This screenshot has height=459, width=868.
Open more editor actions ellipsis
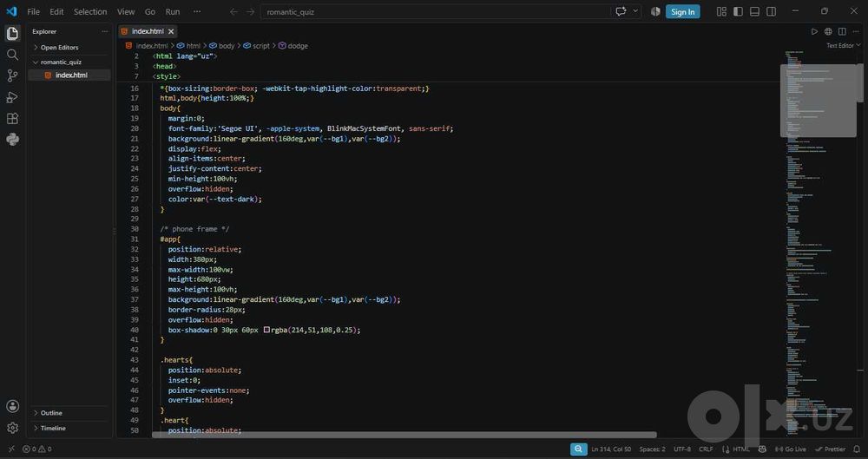(857, 31)
